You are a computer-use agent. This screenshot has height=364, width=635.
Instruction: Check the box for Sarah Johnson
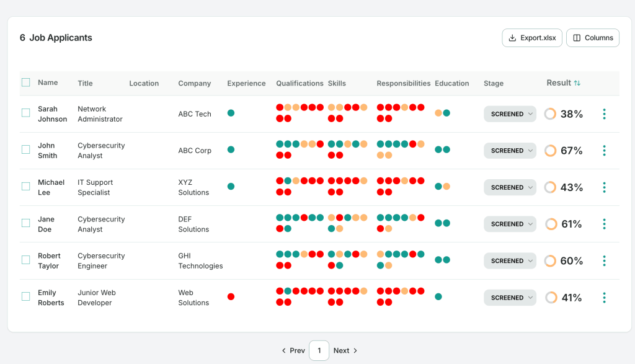(25, 113)
